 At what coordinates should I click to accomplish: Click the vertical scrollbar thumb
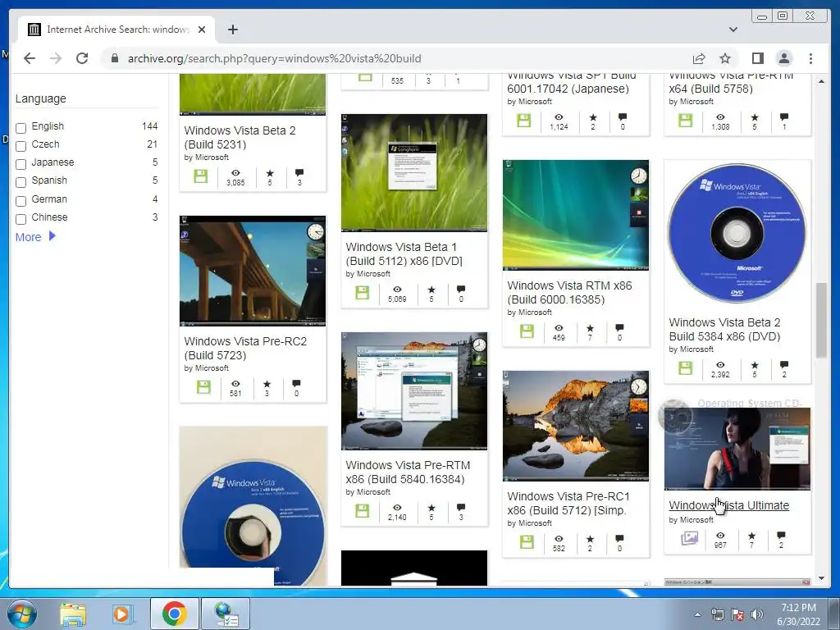point(821,321)
